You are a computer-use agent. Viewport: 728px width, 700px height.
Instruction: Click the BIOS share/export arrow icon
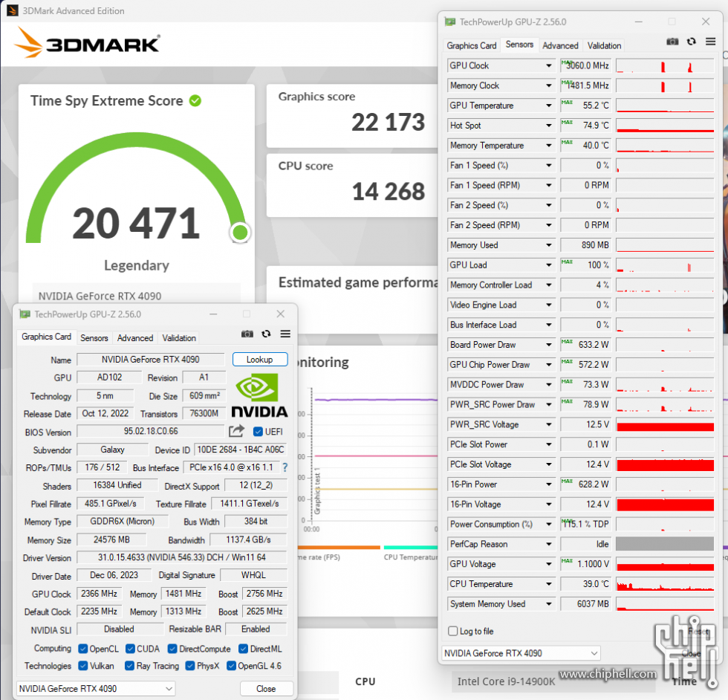pyautogui.click(x=237, y=431)
